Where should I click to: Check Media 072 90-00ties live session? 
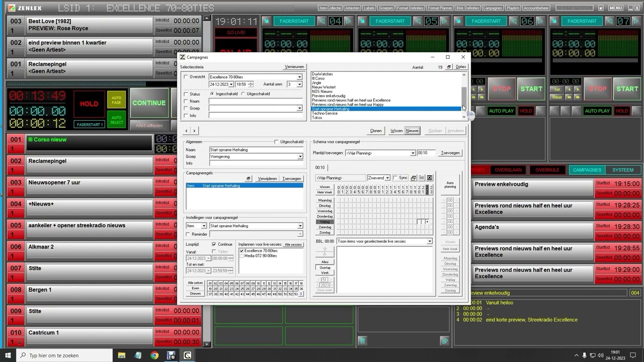[x=242, y=256]
